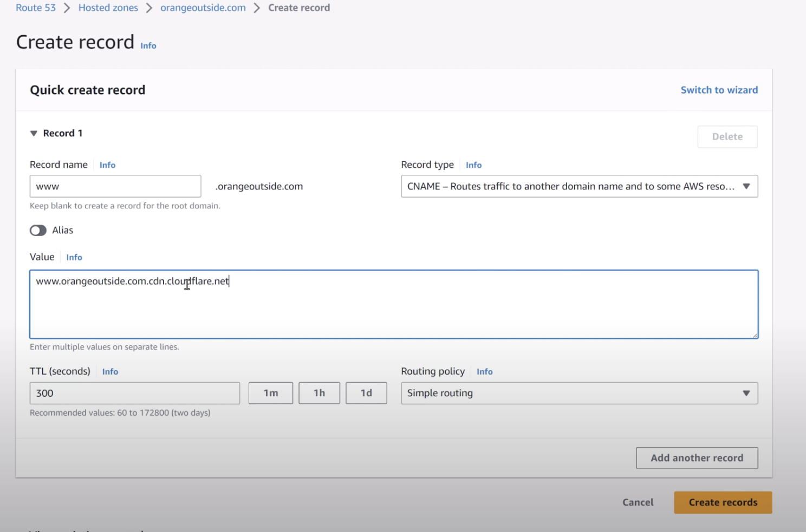
Task: Set TTL to 1h
Action: (320, 393)
